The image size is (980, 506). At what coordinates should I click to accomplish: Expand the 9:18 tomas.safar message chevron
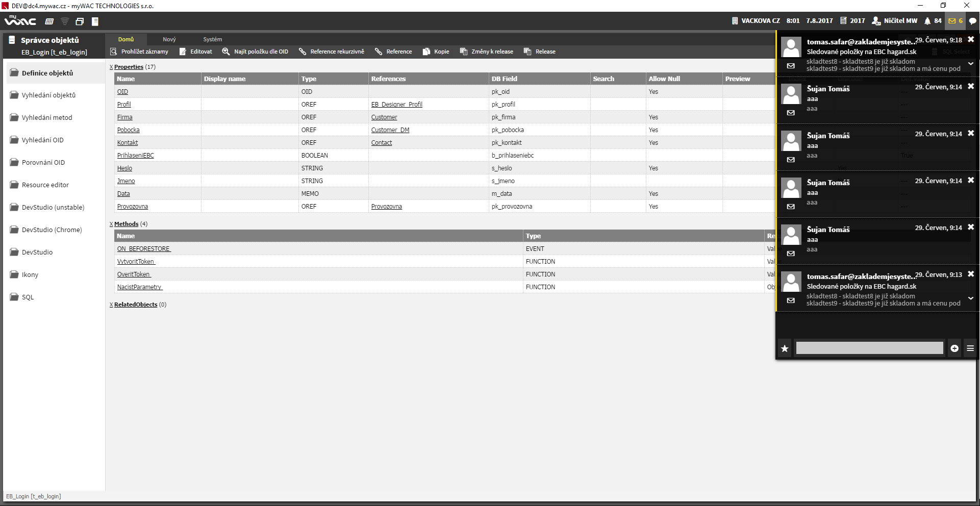click(971, 64)
